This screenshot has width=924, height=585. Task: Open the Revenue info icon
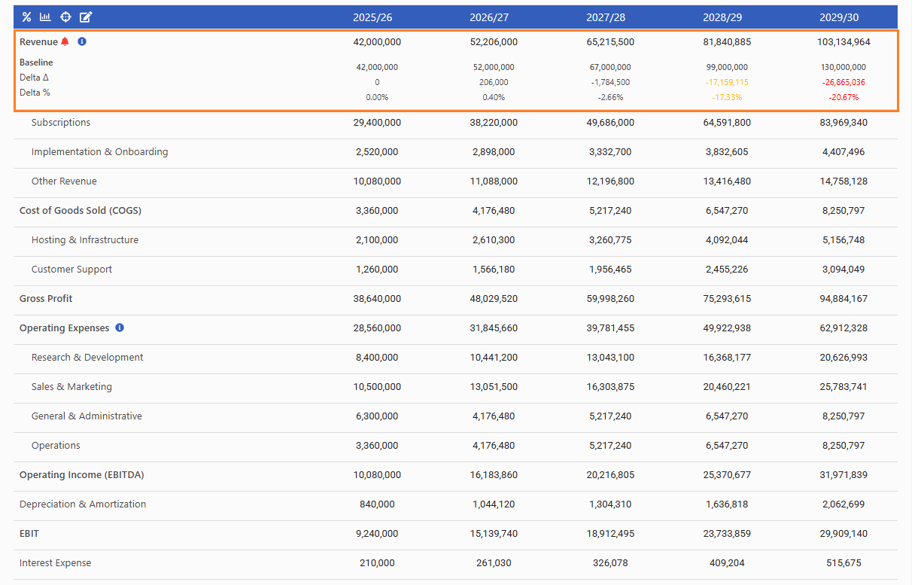[x=82, y=42]
